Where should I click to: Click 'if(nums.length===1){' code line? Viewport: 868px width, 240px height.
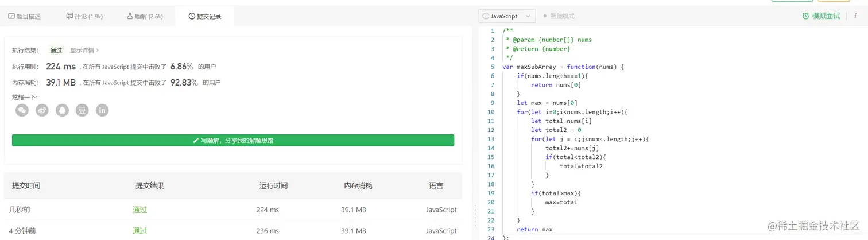(553, 76)
